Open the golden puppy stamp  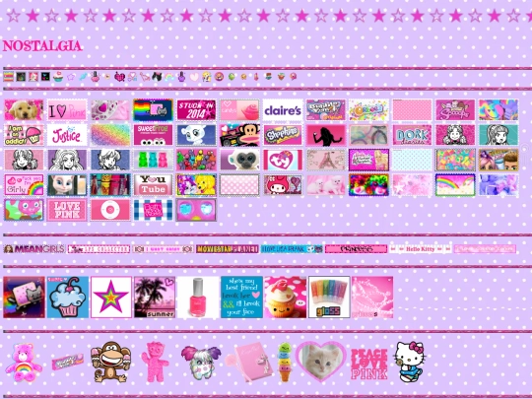(x=24, y=110)
